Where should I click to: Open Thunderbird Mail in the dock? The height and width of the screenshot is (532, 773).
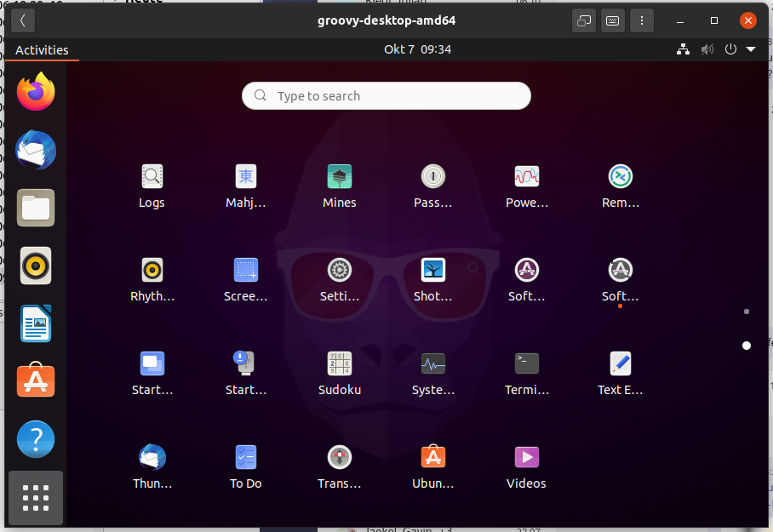tap(36, 150)
